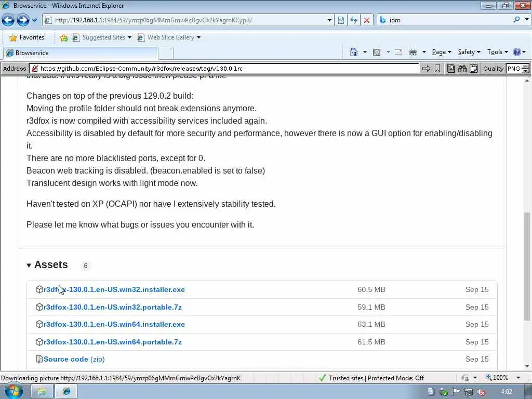Increase Quality with the up stepper arrow
Image resolution: width=532 pixels, height=399 pixels.
[526, 66]
